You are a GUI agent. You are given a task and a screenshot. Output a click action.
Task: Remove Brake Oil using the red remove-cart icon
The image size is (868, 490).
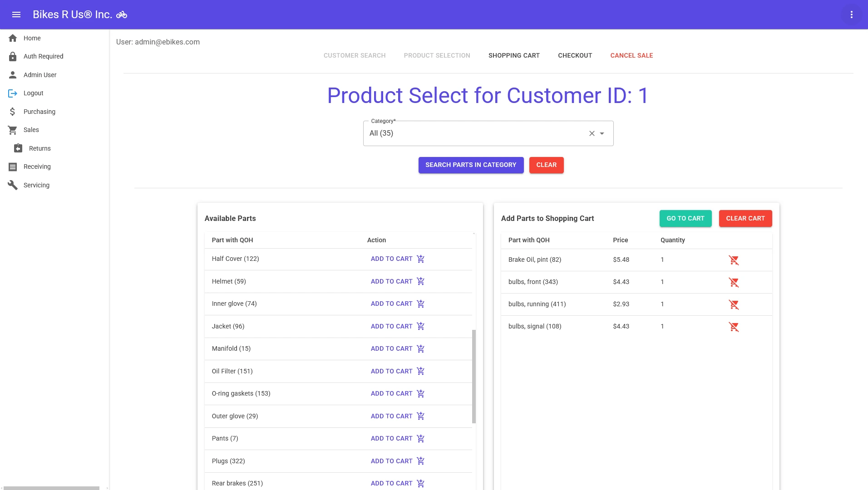point(735,260)
